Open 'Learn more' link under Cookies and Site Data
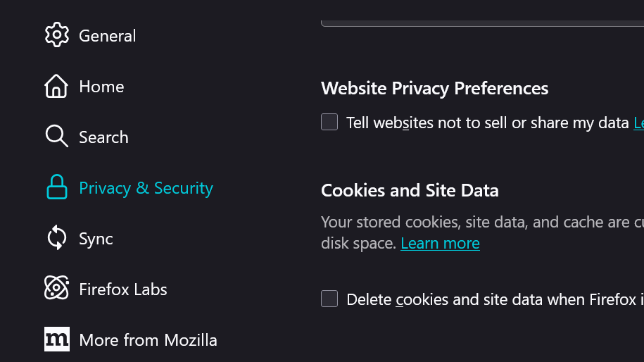The height and width of the screenshot is (362, 644). click(440, 244)
